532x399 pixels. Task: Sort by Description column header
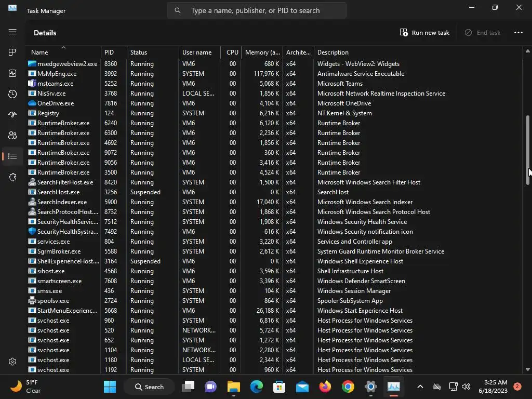coord(418,52)
